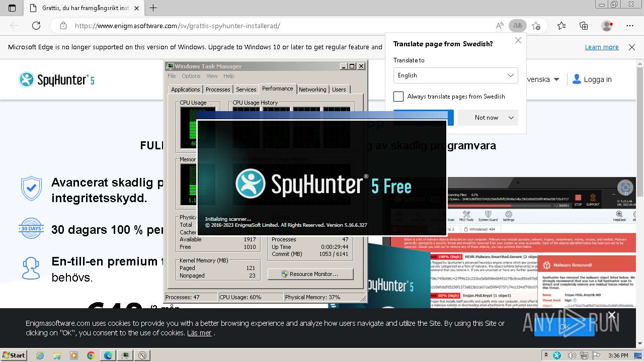This screenshot has width=644, height=362.
Task: Click the visual search icon on screenshot image
Action: (x=625, y=188)
